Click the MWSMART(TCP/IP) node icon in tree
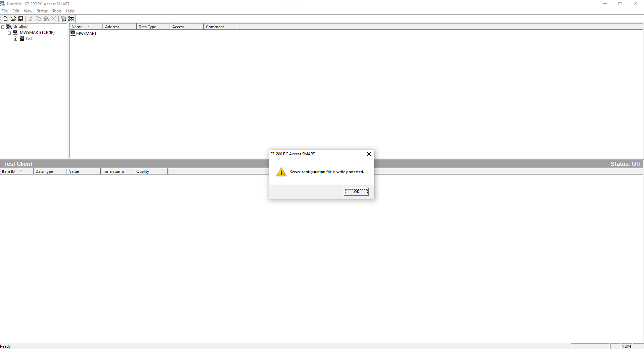The image size is (644, 349). pos(15,33)
